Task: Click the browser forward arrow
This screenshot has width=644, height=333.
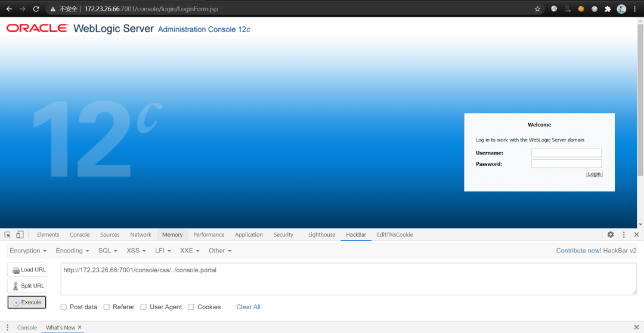Action: 23,8
